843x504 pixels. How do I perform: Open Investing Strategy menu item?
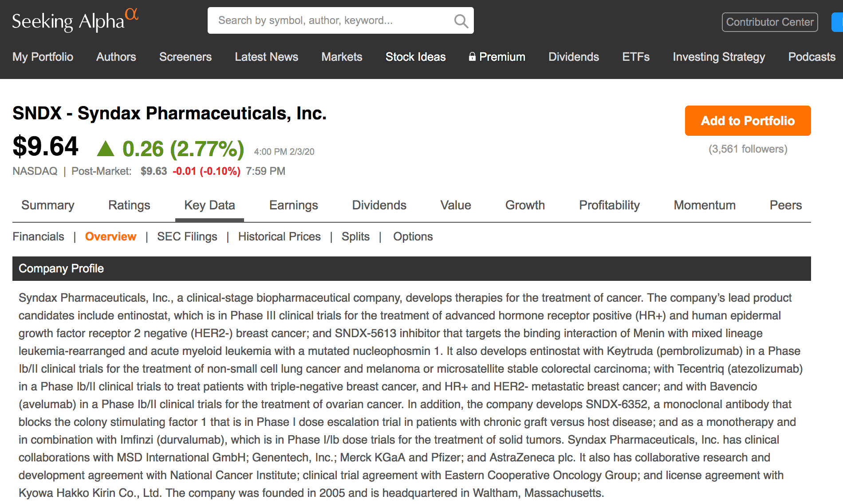point(719,57)
